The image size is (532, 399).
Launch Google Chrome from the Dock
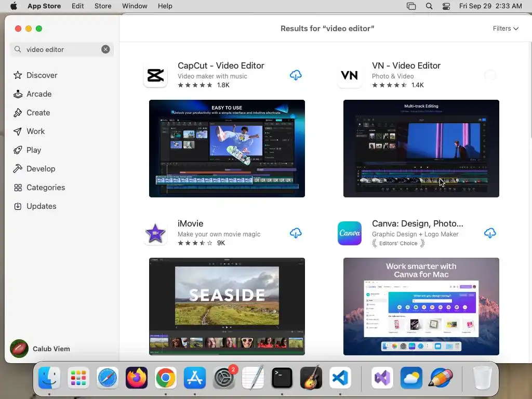pyautogui.click(x=166, y=378)
